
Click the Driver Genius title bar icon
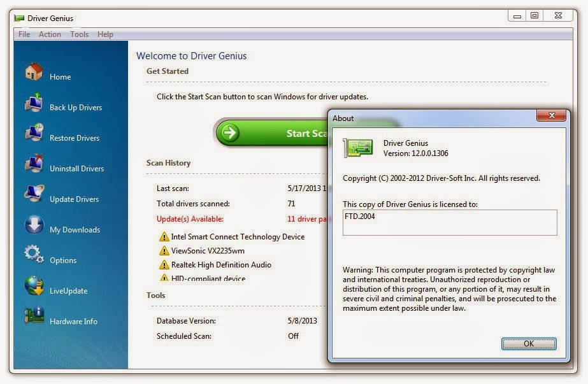pyautogui.click(x=19, y=18)
